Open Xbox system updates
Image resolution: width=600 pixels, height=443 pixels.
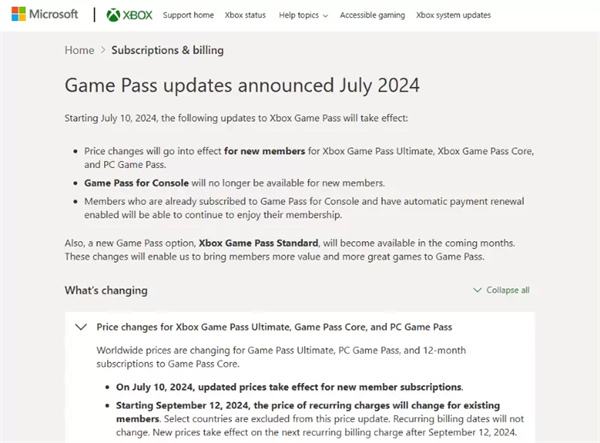point(453,16)
